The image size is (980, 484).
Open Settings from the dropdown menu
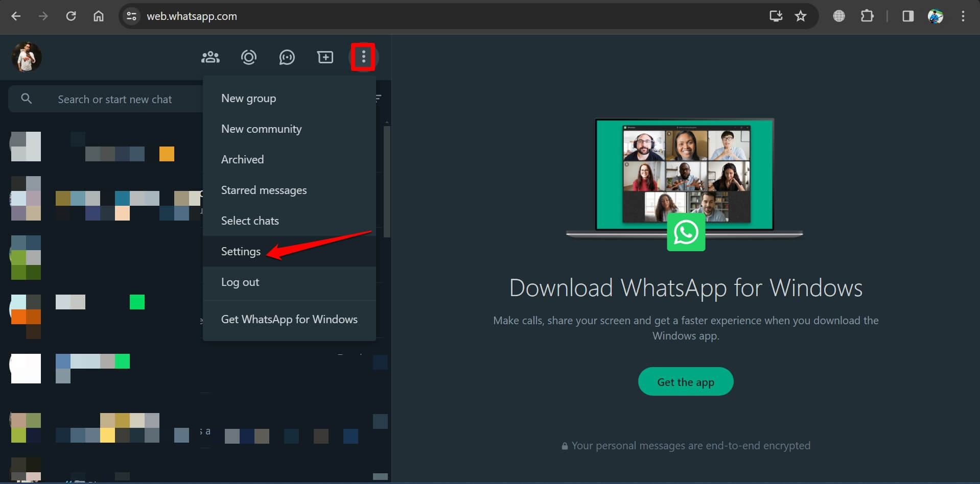[289, 251]
